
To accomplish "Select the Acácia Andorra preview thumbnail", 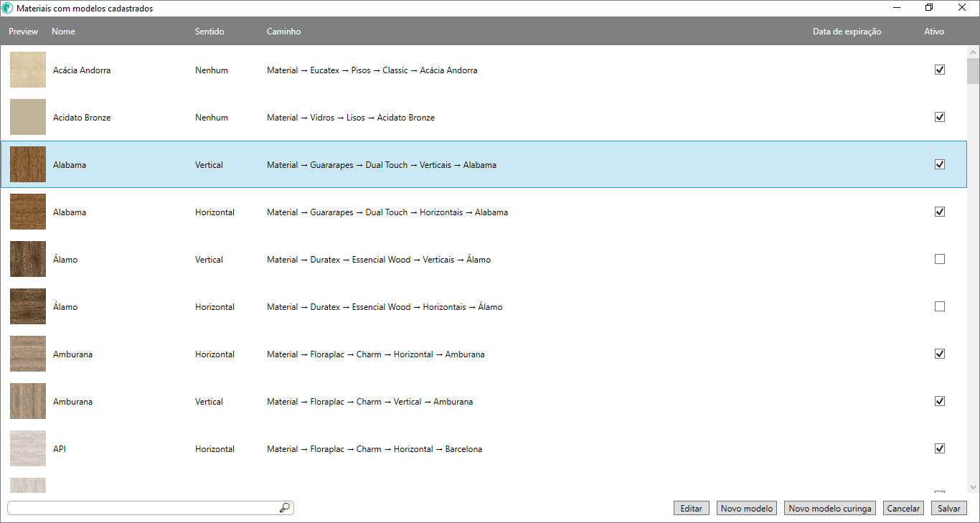I will pos(28,70).
